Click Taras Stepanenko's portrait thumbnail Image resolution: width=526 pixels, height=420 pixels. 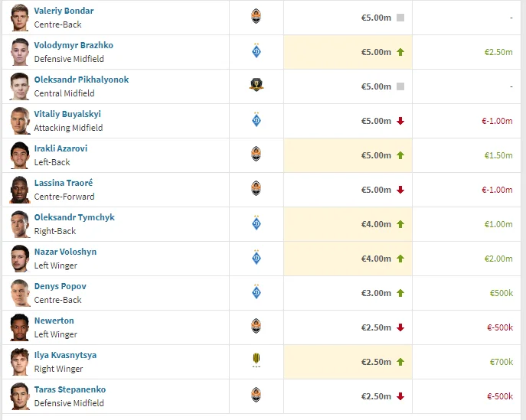[19, 396]
